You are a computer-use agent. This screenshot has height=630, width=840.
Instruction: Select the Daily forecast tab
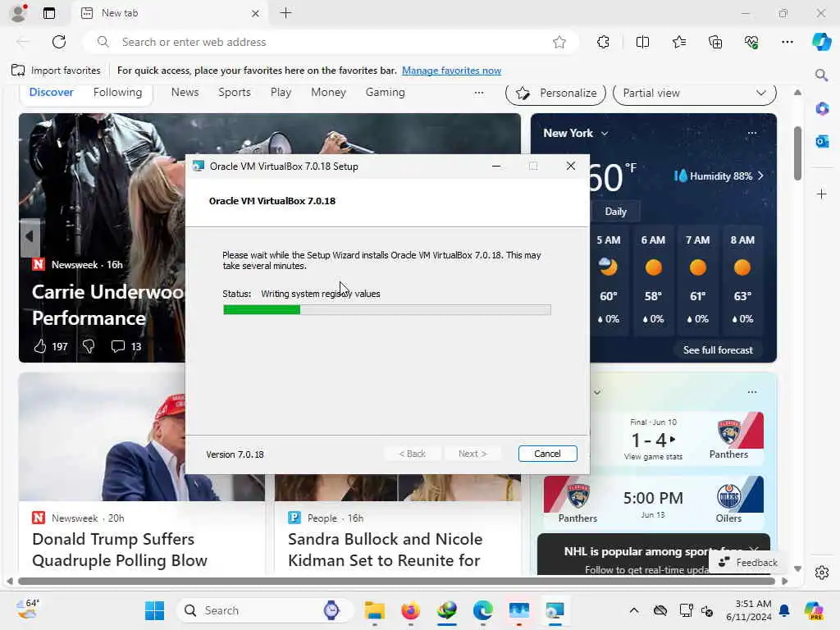click(615, 211)
